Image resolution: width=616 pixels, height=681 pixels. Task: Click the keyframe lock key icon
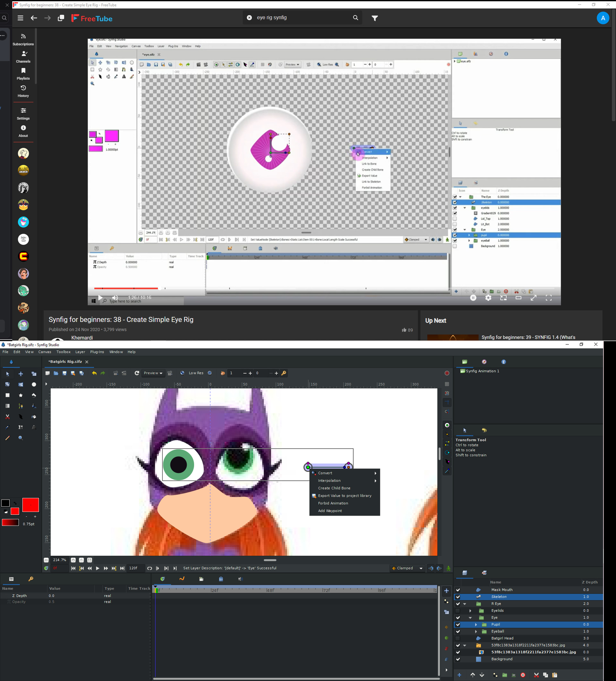pos(284,373)
